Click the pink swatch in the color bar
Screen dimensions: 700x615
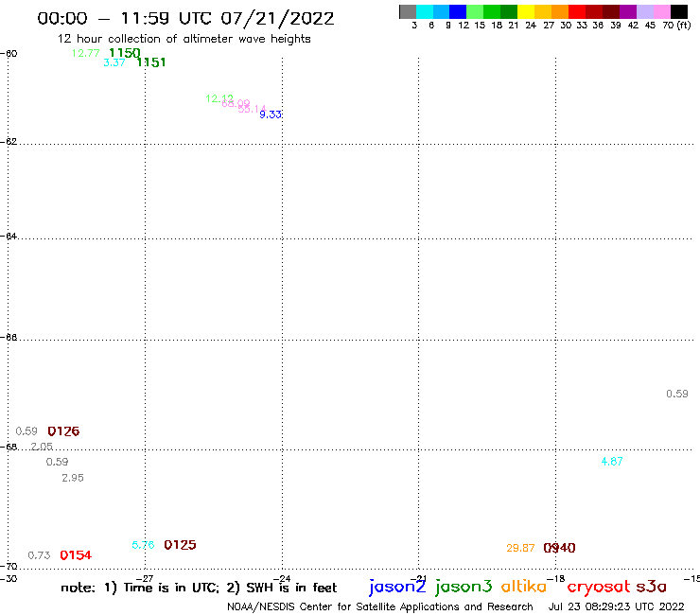click(x=662, y=11)
